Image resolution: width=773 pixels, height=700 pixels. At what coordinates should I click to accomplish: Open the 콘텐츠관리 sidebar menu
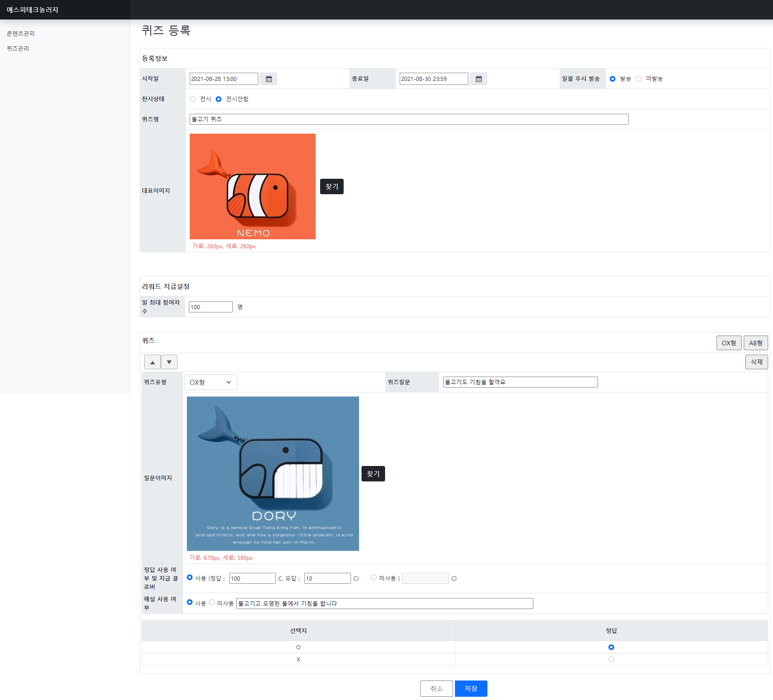pos(21,33)
